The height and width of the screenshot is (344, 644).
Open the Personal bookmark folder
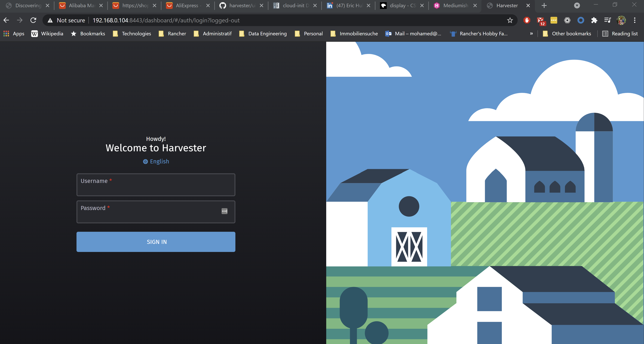pyautogui.click(x=309, y=34)
